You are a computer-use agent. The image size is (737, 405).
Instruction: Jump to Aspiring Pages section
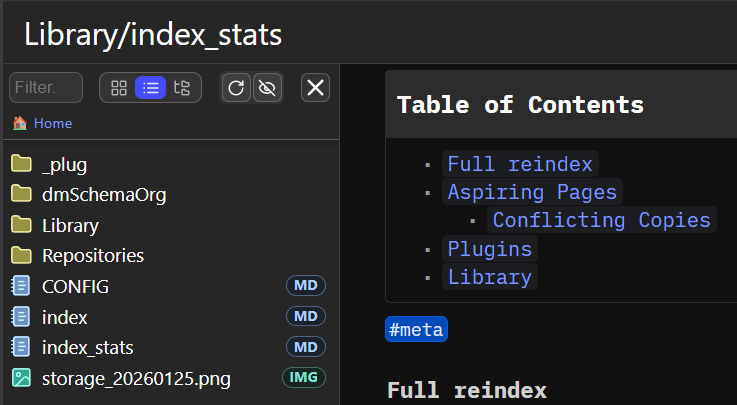(533, 192)
